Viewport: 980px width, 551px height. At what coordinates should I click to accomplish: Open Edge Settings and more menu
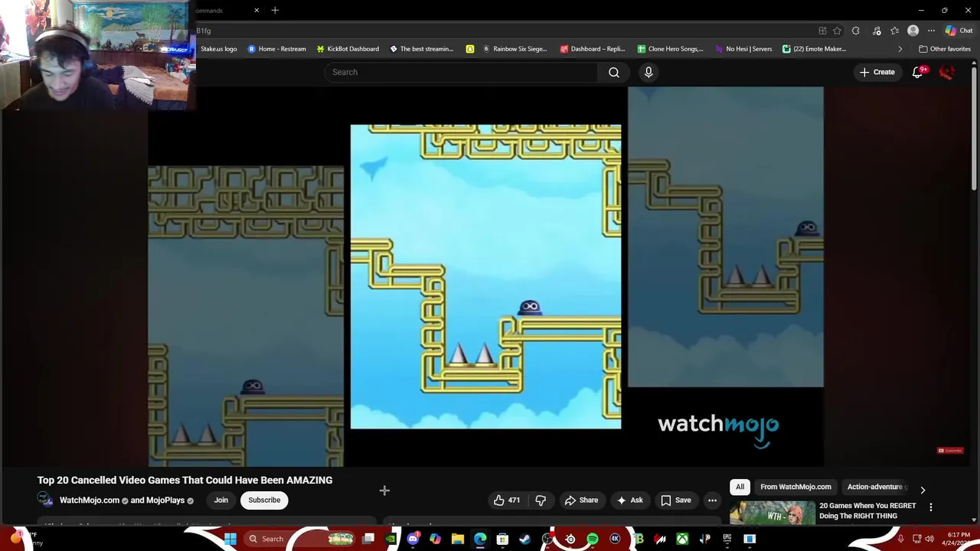click(x=931, y=31)
